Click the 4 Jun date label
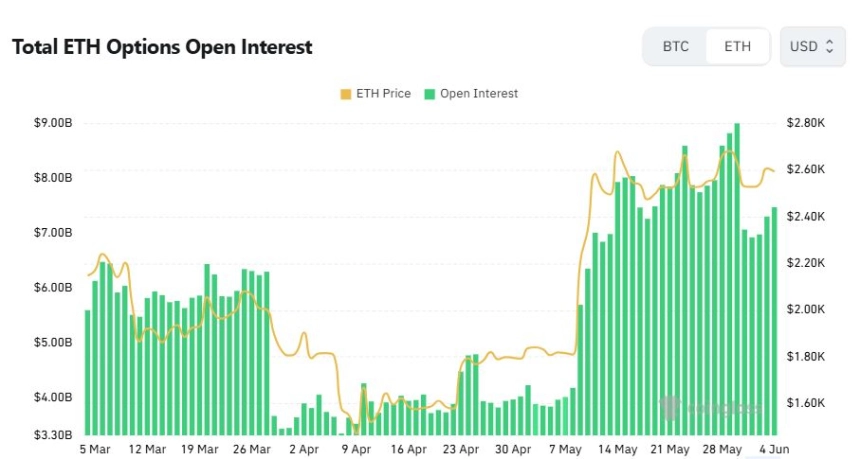This screenshot has width=860, height=459. point(775,449)
